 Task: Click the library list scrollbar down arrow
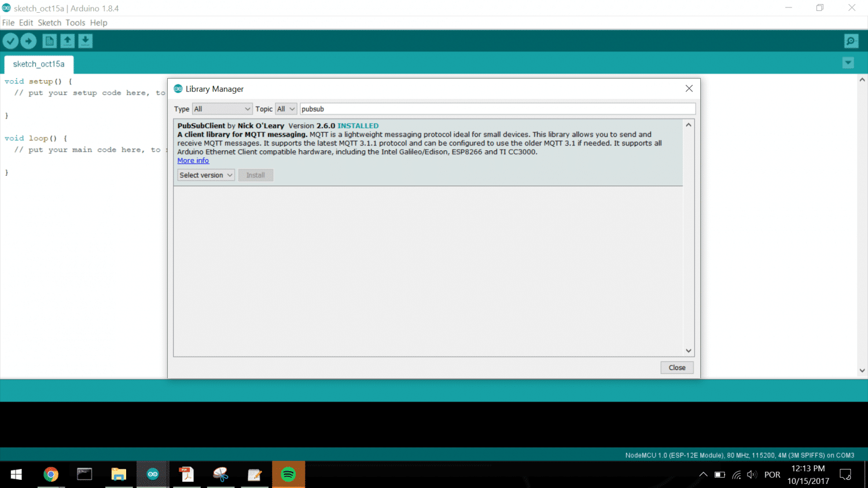[688, 350]
